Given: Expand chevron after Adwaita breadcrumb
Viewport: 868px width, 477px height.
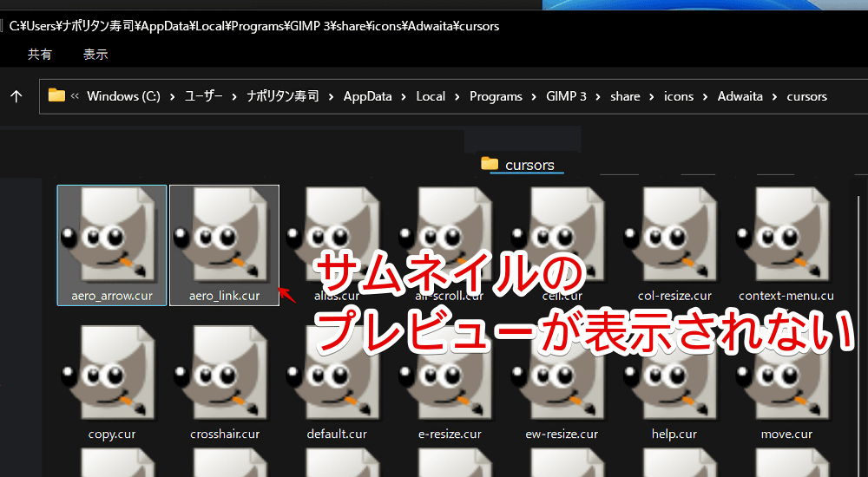Looking at the screenshot, I should [x=774, y=97].
